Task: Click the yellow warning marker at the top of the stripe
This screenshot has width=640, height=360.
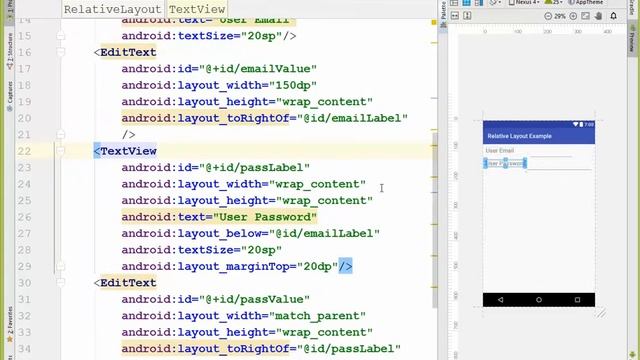Action: point(433,22)
